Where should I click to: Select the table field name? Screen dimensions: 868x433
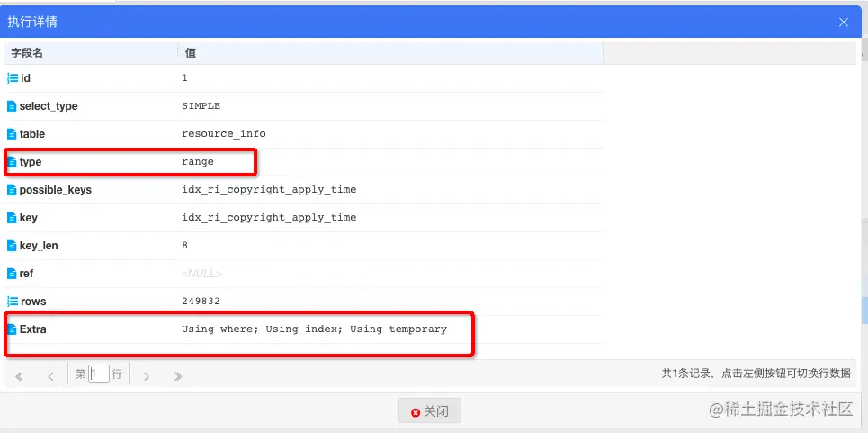[x=32, y=134]
